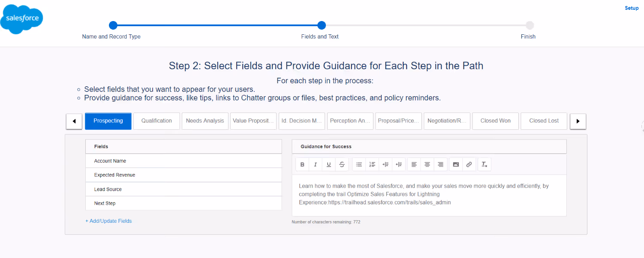The width and height of the screenshot is (644, 258).
Task: Clear formatting with the remove-format icon
Action: (485, 164)
